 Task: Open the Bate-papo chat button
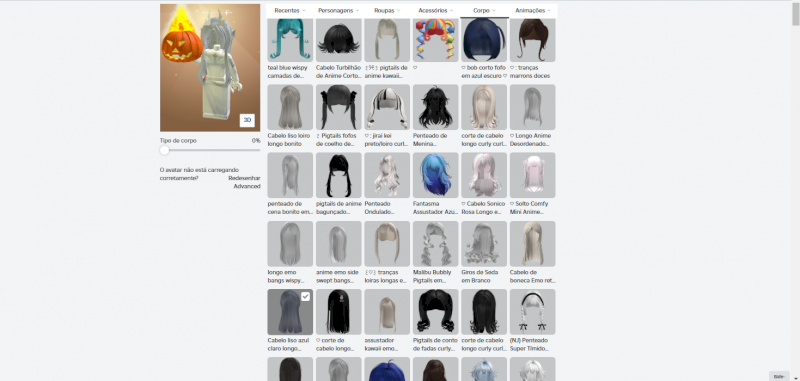point(779,376)
